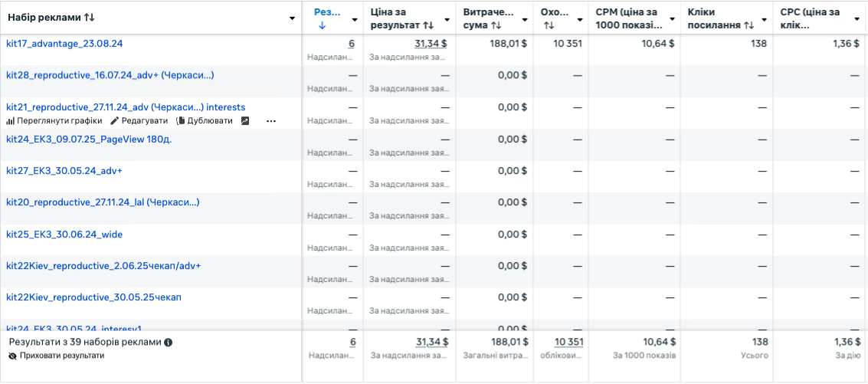Sort by the Кліки посилання header

(722, 18)
